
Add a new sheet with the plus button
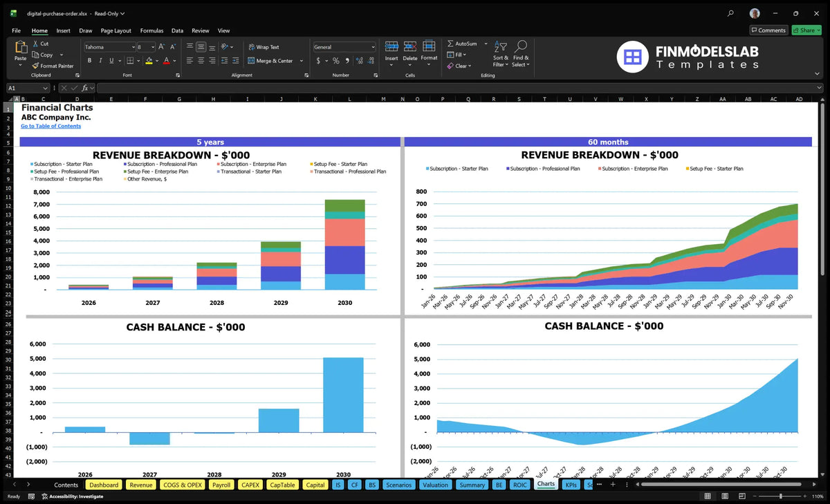[x=612, y=484]
